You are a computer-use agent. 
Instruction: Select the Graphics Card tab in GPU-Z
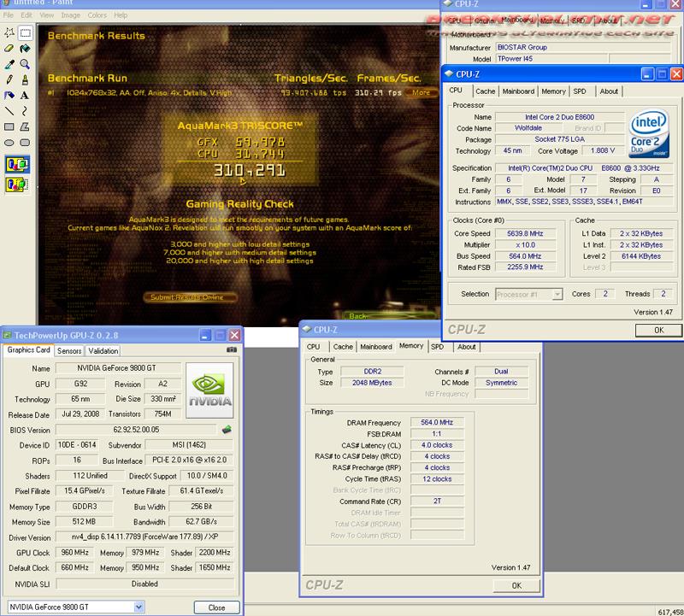[x=29, y=350]
